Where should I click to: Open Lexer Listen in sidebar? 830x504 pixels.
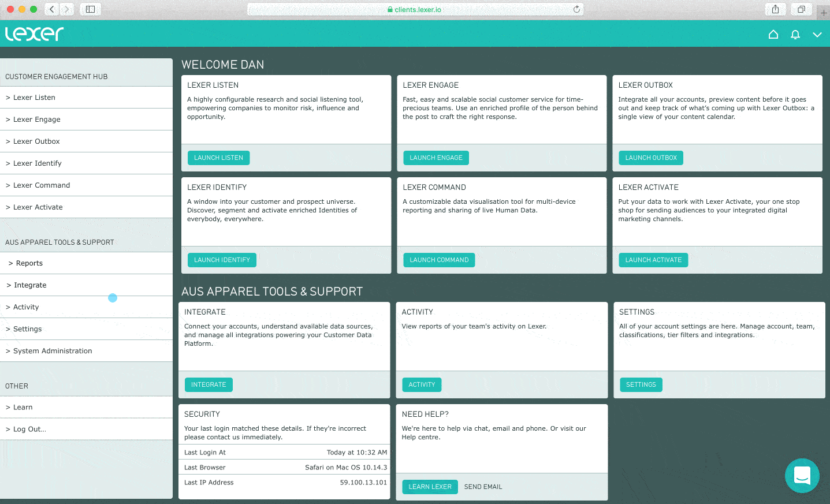(86, 98)
